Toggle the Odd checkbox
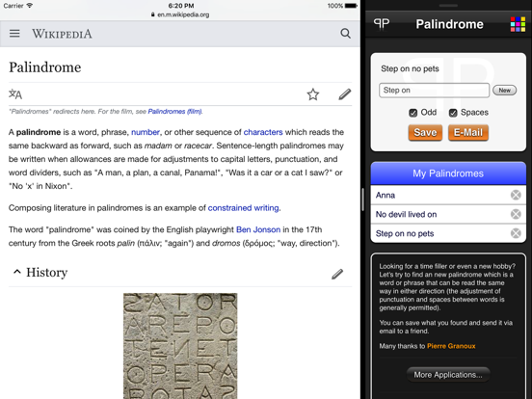Viewport: 532px width, 399px height. pyautogui.click(x=412, y=113)
